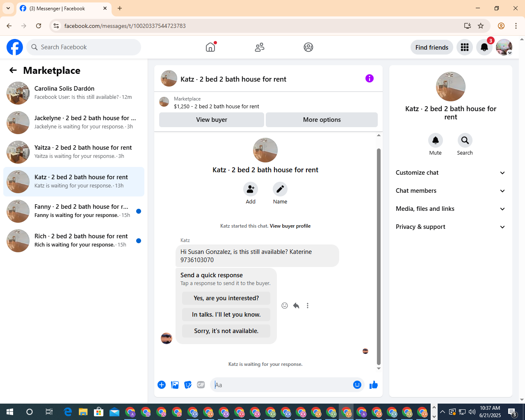Image resolution: width=525 pixels, height=420 pixels.
Task: Open account profile picture menu
Action: coord(504,47)
